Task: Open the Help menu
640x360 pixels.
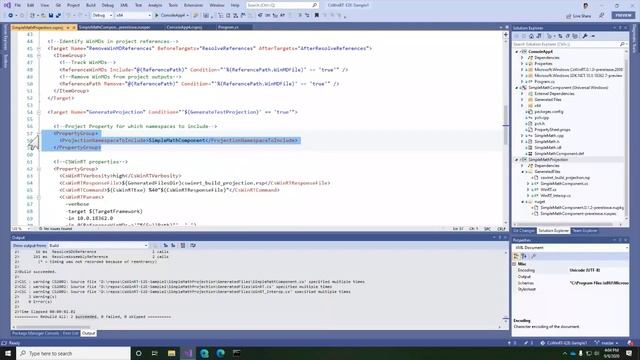Action: [235, 5]
